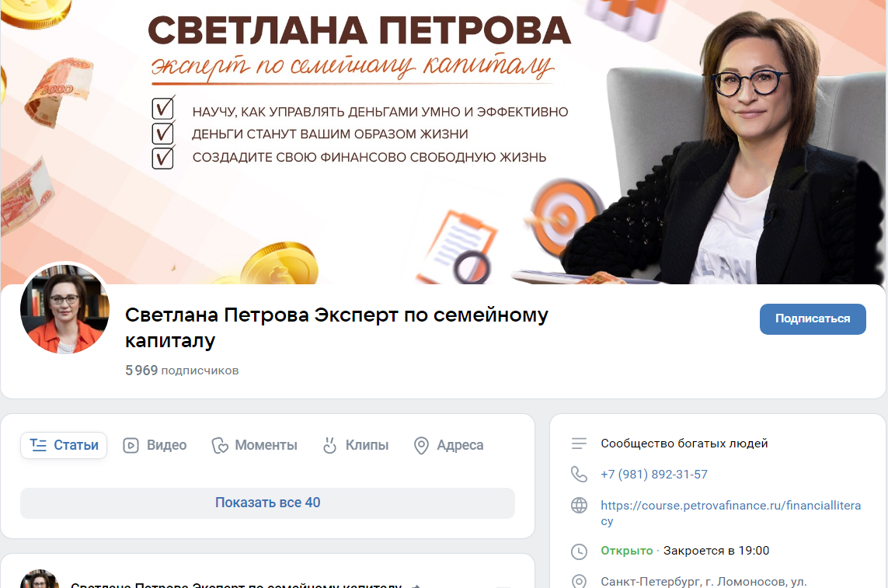The width and height of the screenshot is (888, 588).
Task: Expand opening hours Закроется в 19:00
Action: click(716, 551)
